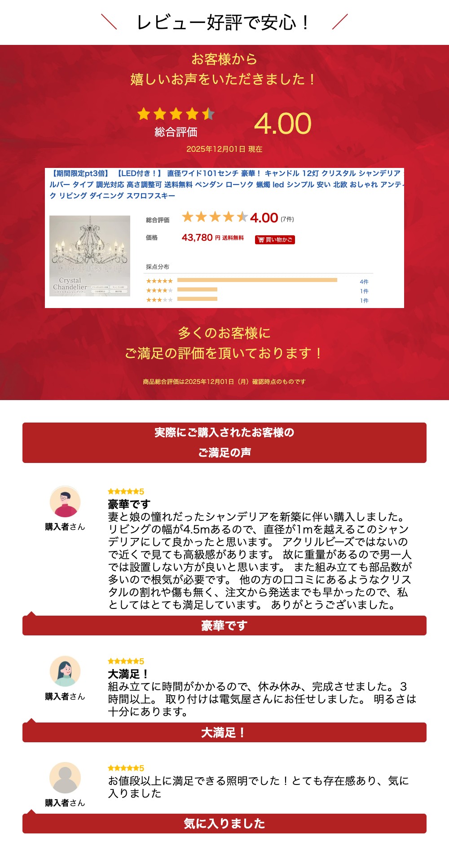The width and height of the screenshot is (449, 868).
Task: Click the 4件 review count link
Action: coord(364,282)
